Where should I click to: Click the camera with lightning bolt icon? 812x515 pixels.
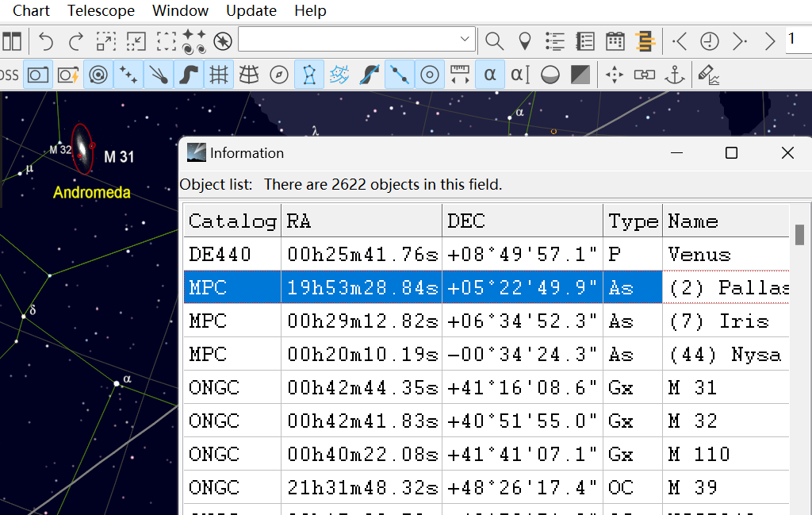point(68,75)
